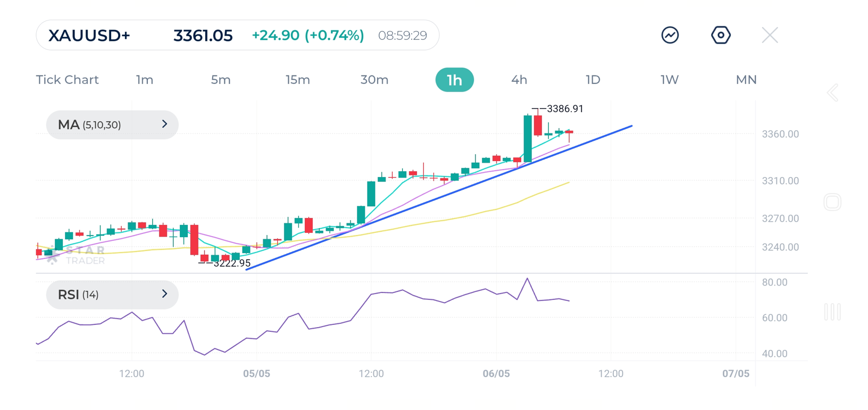The height and width of the screenshot is (410, 868).
Task: Close the XAUUSD+ chart view
Action: point(769,35)
